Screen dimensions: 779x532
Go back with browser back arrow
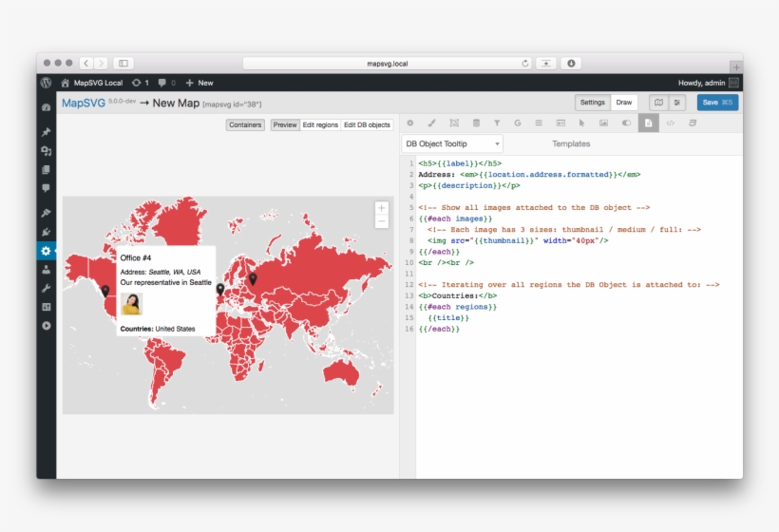point(85,63)
